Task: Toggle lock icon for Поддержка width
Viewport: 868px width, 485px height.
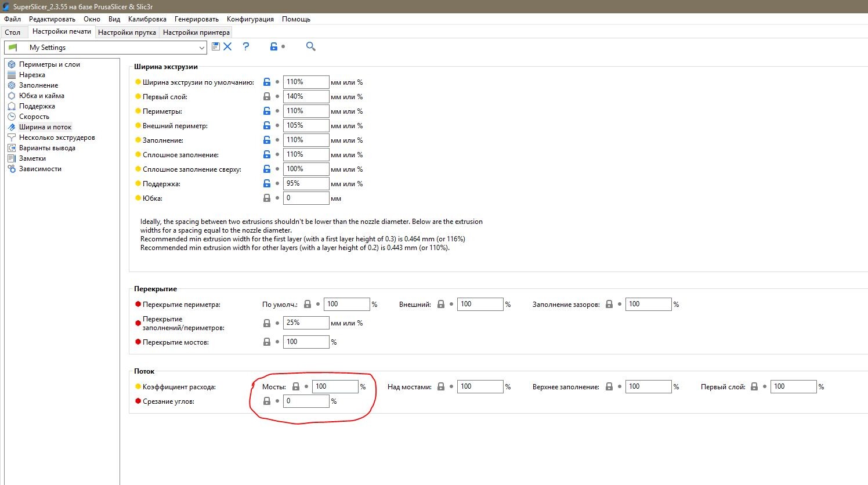Action: click(267, 184)
